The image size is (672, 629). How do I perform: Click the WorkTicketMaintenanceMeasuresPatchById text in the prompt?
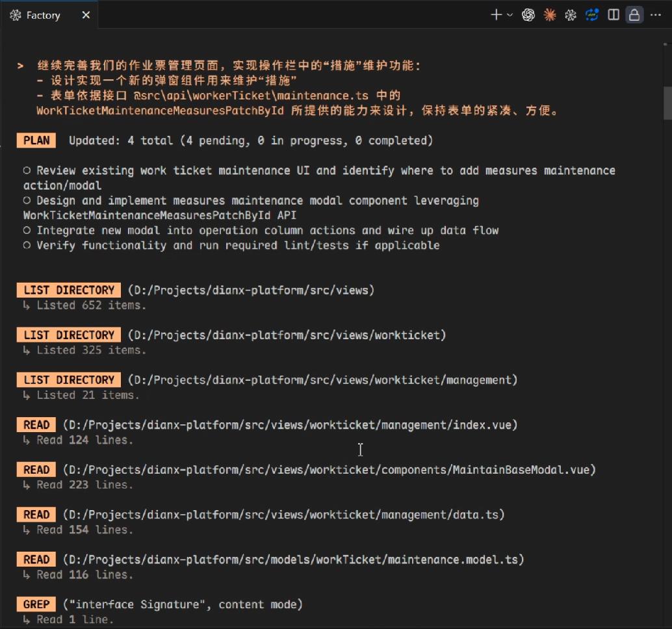(x=160, y=110)
